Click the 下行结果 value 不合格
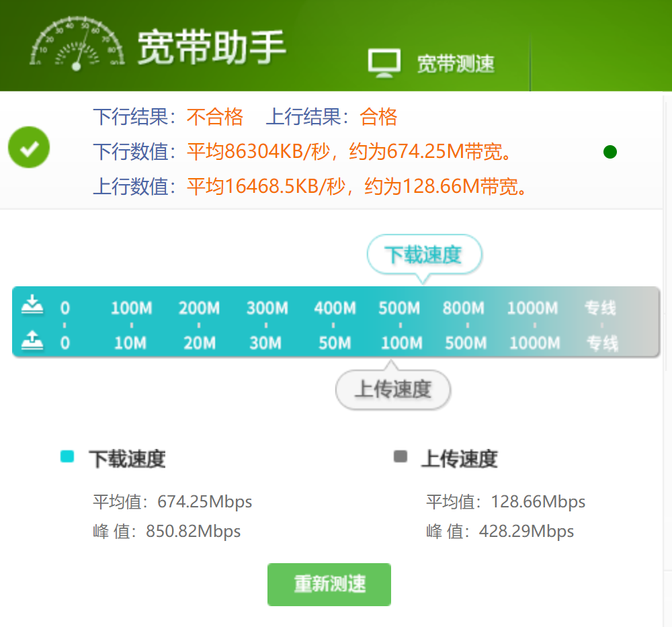 [215, 117]
